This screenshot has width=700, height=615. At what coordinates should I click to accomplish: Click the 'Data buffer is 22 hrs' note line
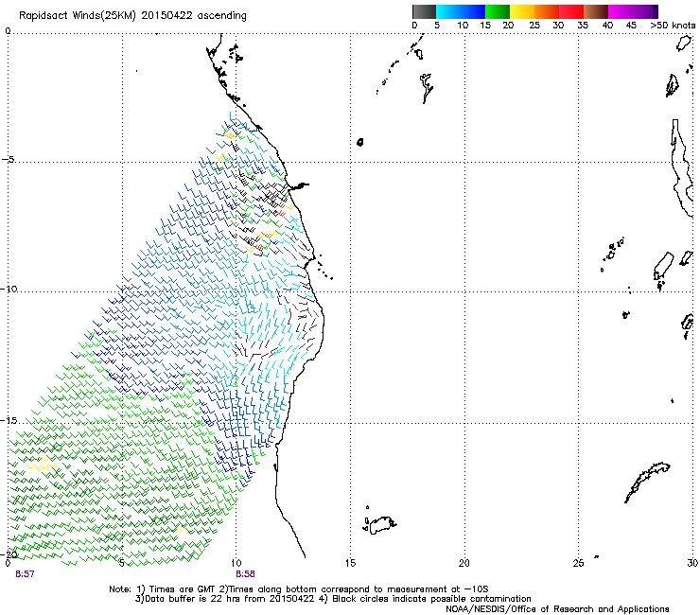[333, 599]
